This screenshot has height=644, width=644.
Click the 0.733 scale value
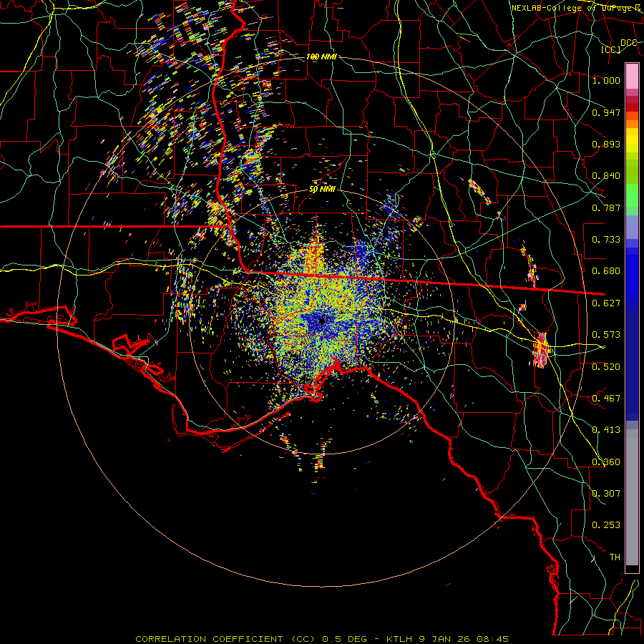coord(606,240)
